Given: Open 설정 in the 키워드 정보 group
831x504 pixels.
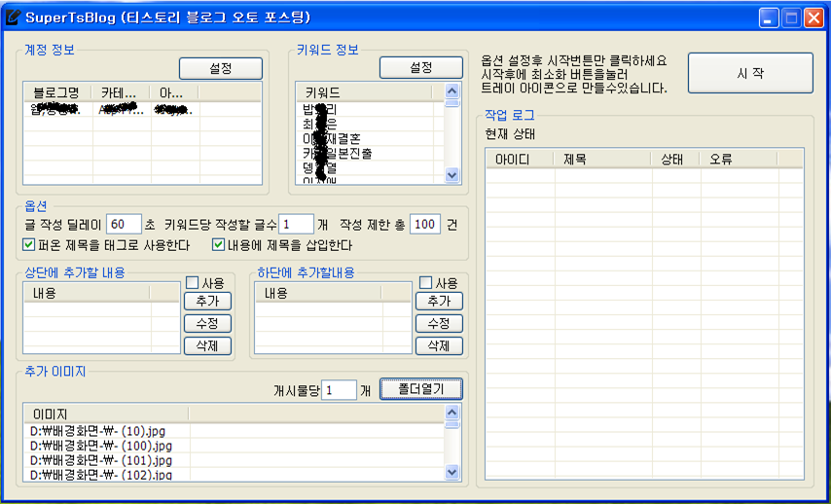Looking at the screenshot, I should point(420,67).
